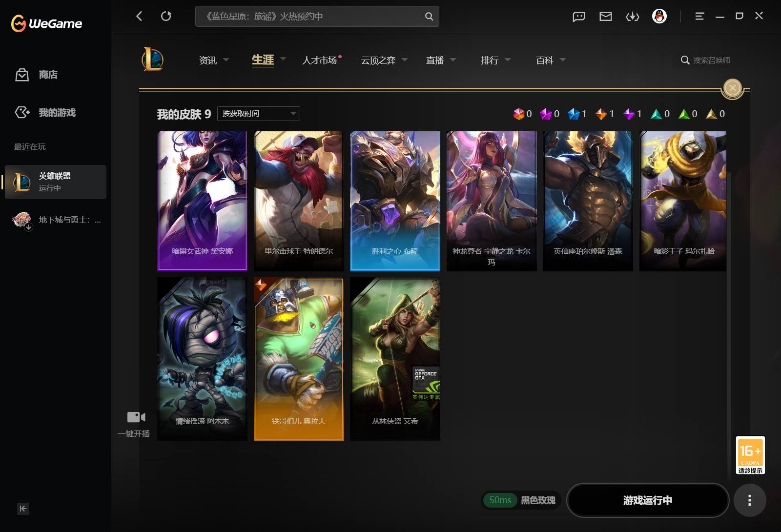
Task: Expand the 排行 menu arrow
Action: coord(508,60)
